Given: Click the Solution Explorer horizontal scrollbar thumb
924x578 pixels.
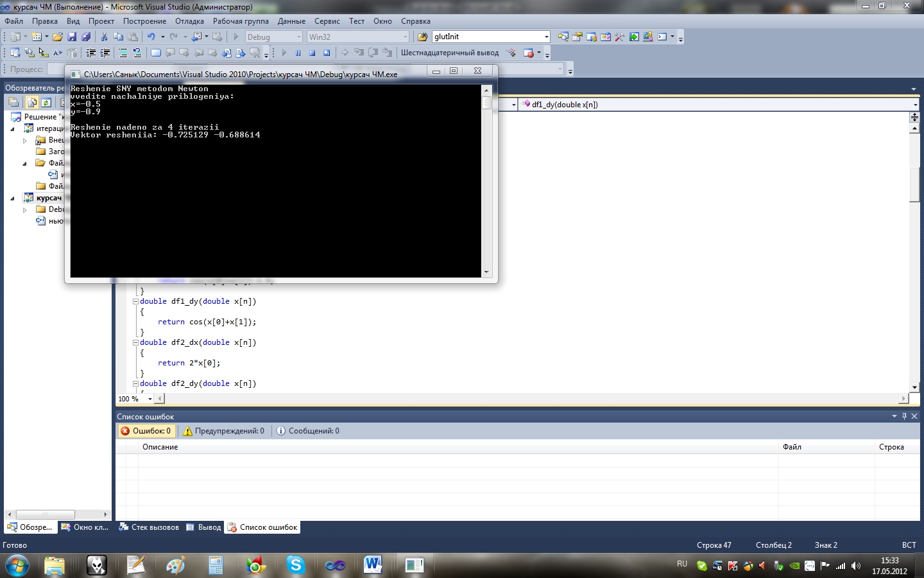Looking at the screenshot, I should pyautogui.click(x=45, y=514).
